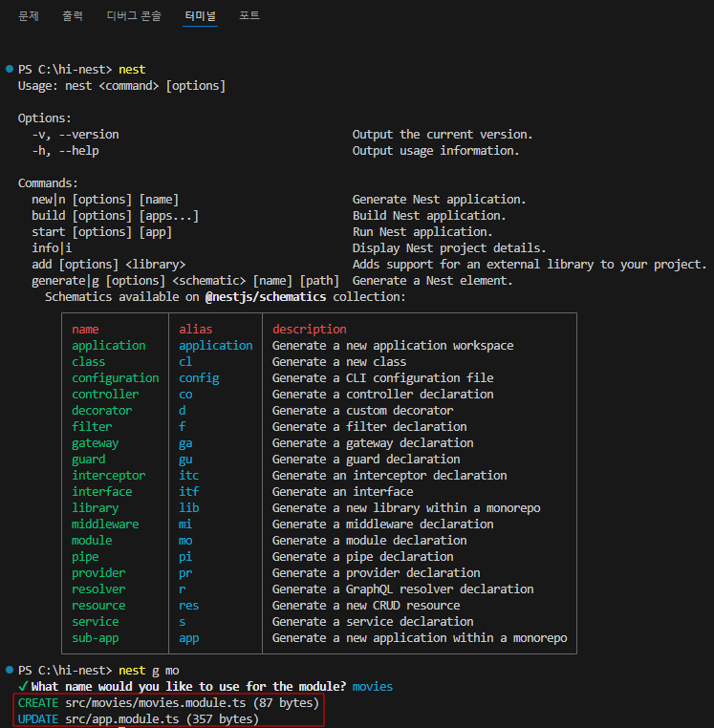The height and width of the screenshot is (728, 714).
Task: Click 'configuration' schematic name
Action: [116, 378]
